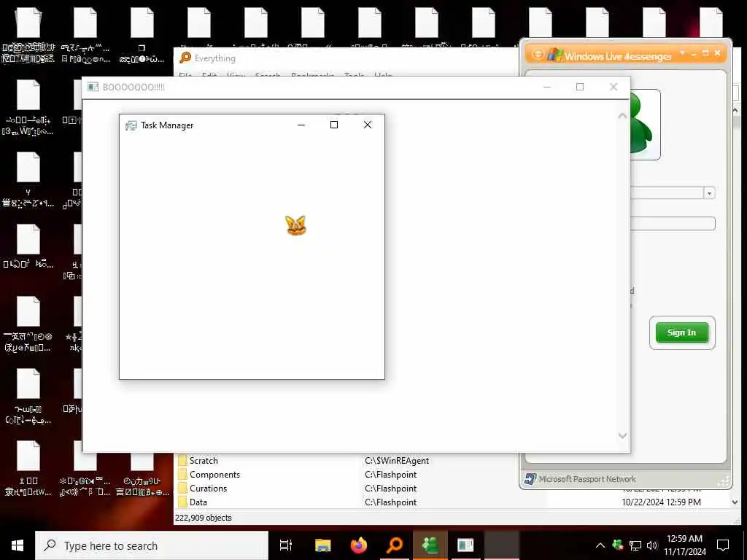The height and width of the screenshot is (560, 747).
Task: Open the network tray icon
Action: click(x=635, y=545)
